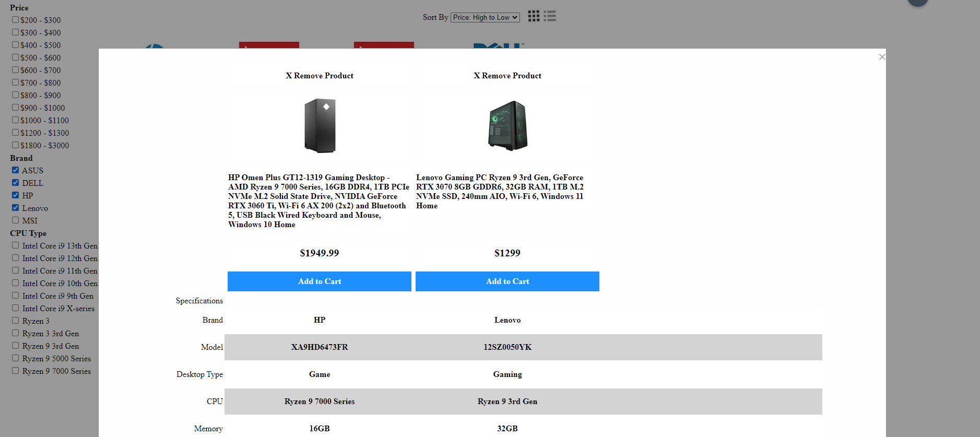The image size is (980, 437).
Task: Open the Sort By dropdown
Action: pos(485,17)
